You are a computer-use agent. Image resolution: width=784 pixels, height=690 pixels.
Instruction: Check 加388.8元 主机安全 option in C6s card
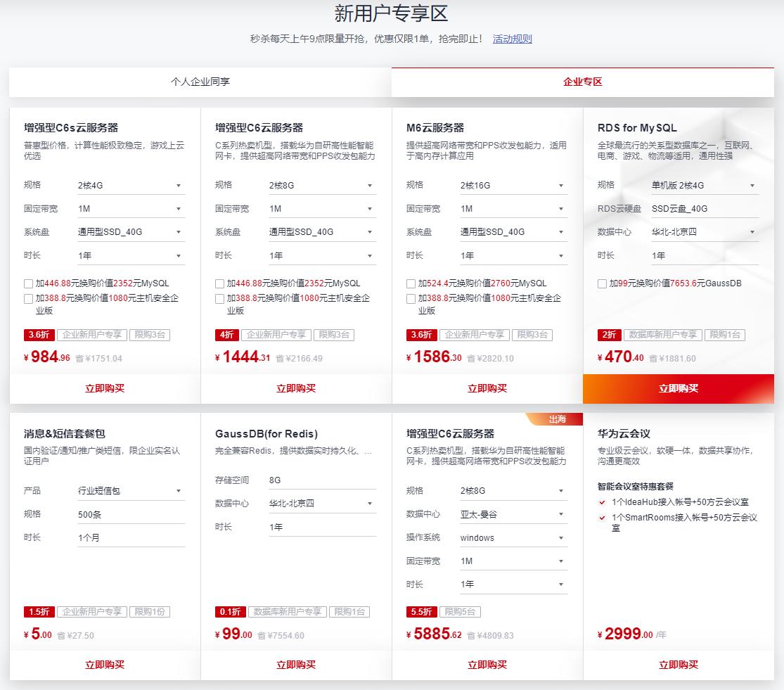29,299
